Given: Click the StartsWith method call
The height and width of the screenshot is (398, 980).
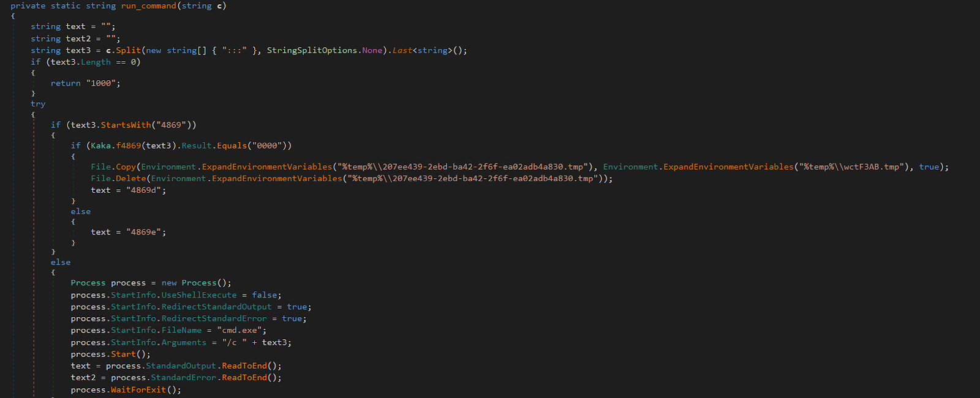Looking at the screenshot, I should [126, 125].
